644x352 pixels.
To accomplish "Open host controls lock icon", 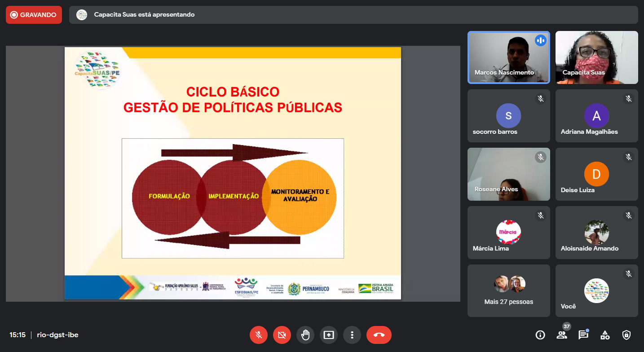I will [626, 335].
